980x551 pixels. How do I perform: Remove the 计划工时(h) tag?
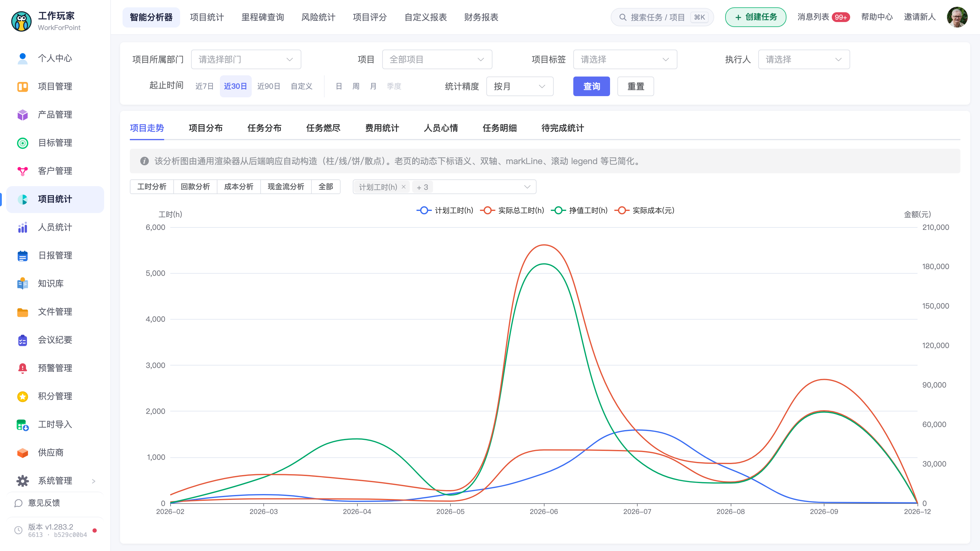coord(403,187)
